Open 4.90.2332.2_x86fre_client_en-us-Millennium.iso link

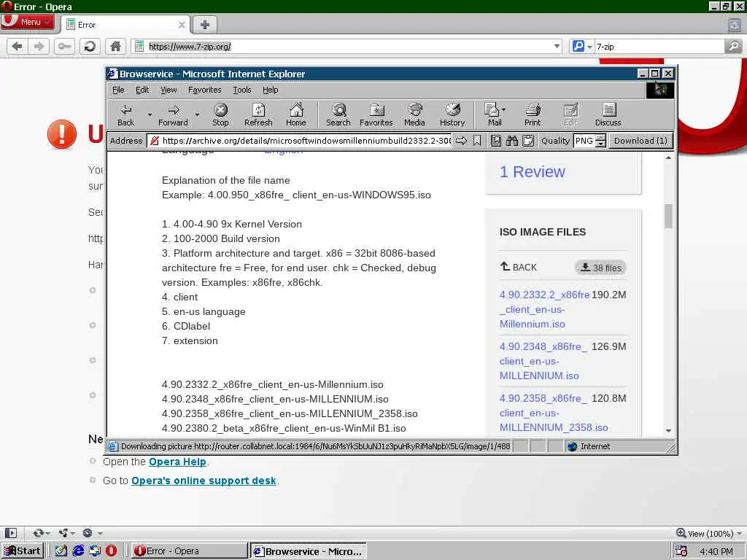click(544, 309)
